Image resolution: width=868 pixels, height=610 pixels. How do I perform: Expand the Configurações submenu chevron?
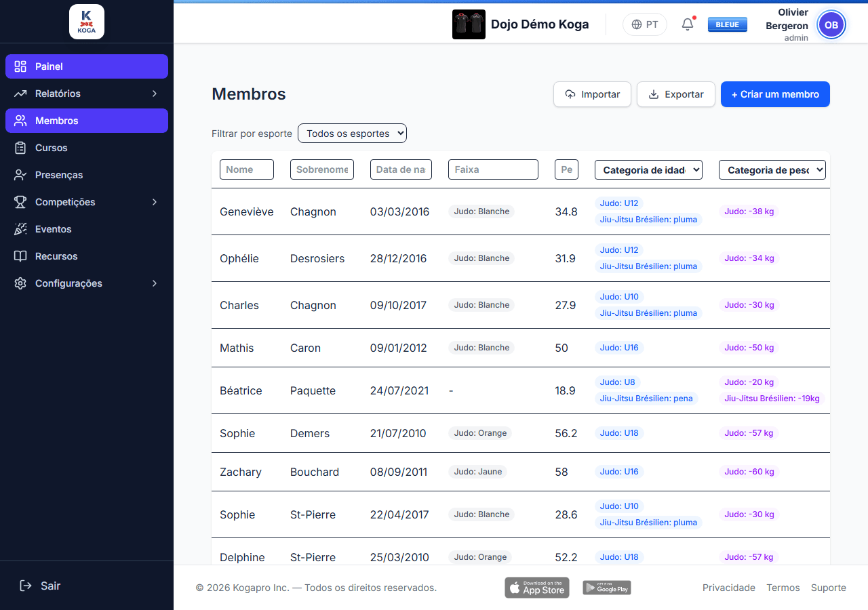(155, 283)
